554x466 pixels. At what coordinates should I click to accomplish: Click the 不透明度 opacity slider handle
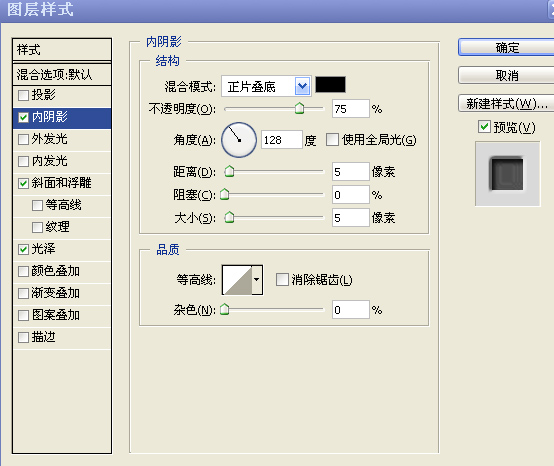point(299,108)
